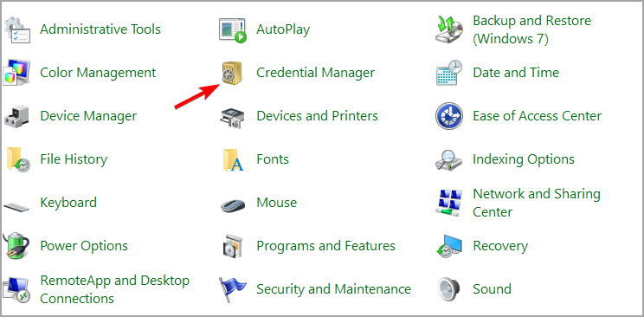
Task: Click the Power Options battery icon
Action: point(16,246)
